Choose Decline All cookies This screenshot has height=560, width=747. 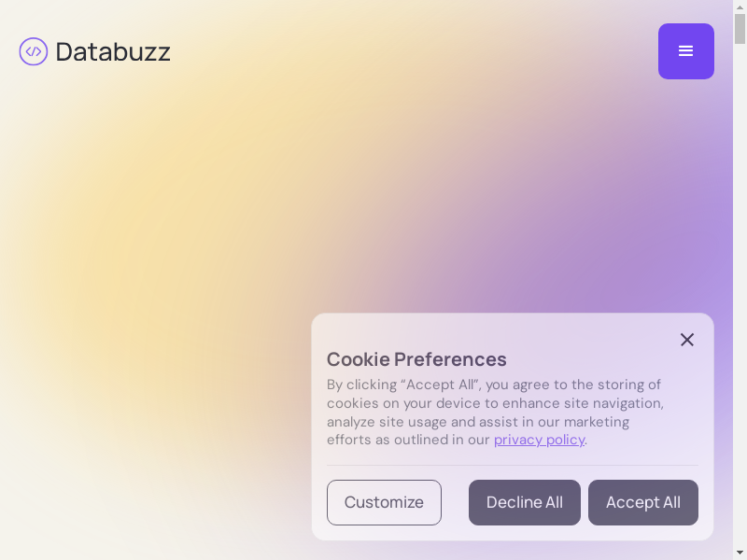coord(524,502)
